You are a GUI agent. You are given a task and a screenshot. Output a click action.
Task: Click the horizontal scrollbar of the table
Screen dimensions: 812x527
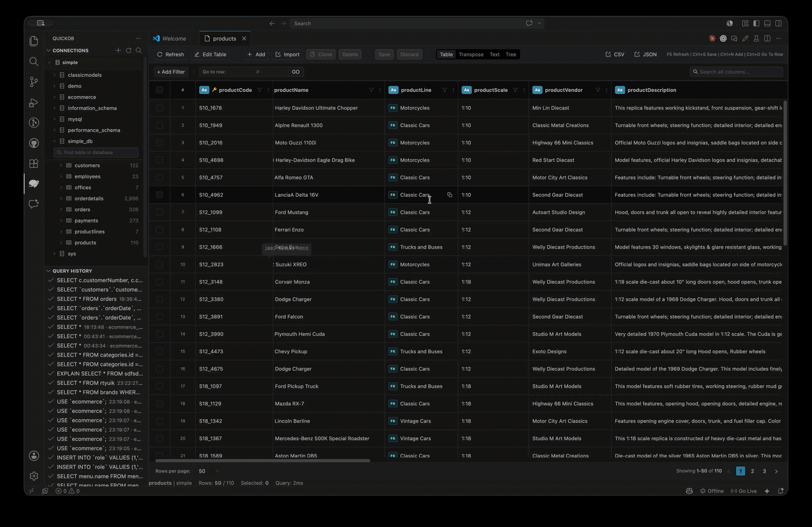262,461
